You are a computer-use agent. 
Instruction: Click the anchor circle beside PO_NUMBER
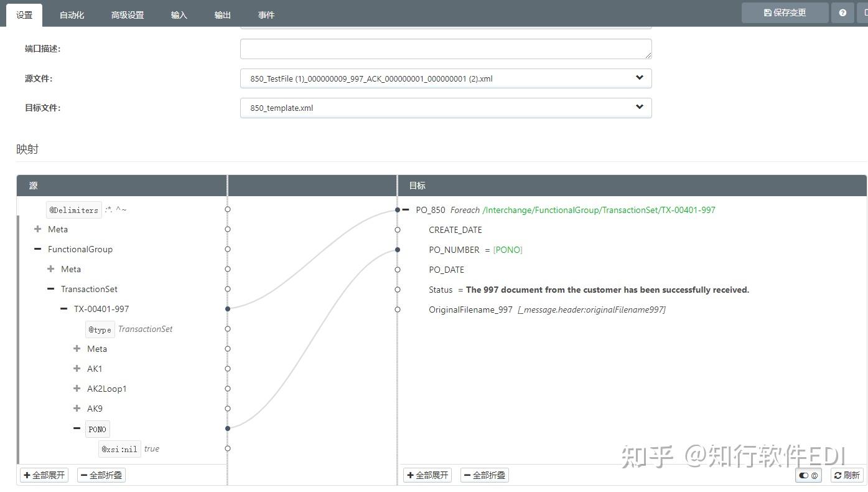[398, 250]
